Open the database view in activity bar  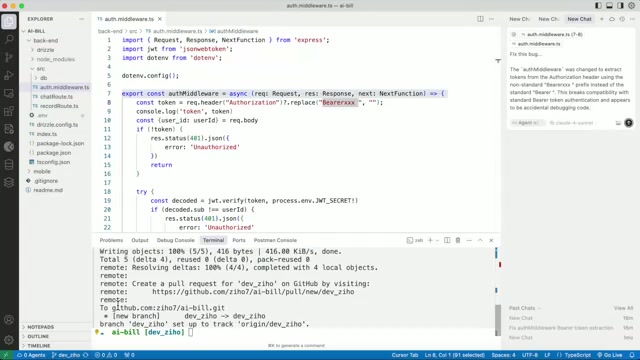[x=9, y=164]
